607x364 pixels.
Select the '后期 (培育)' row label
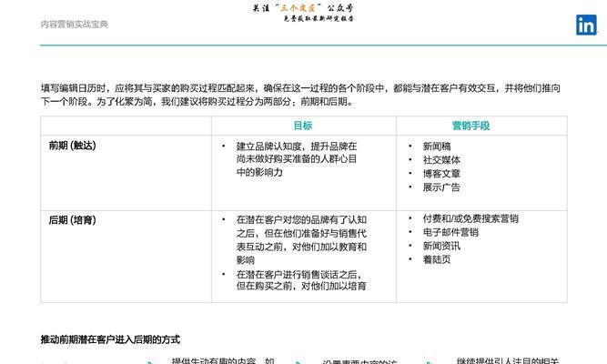pos(73,220)
